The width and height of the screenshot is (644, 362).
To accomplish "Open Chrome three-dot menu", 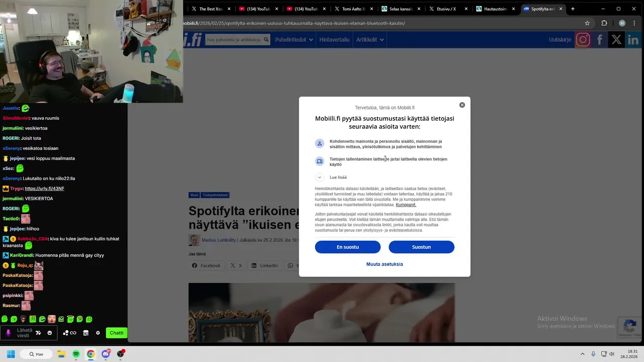I will coord(634,23).
